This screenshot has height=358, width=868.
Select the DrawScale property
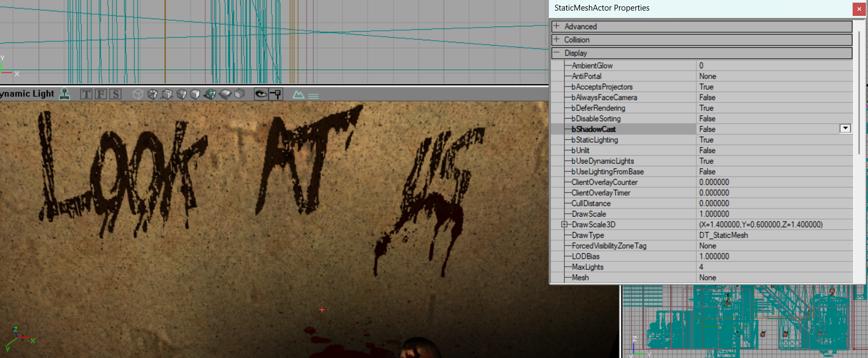(589, 214)
